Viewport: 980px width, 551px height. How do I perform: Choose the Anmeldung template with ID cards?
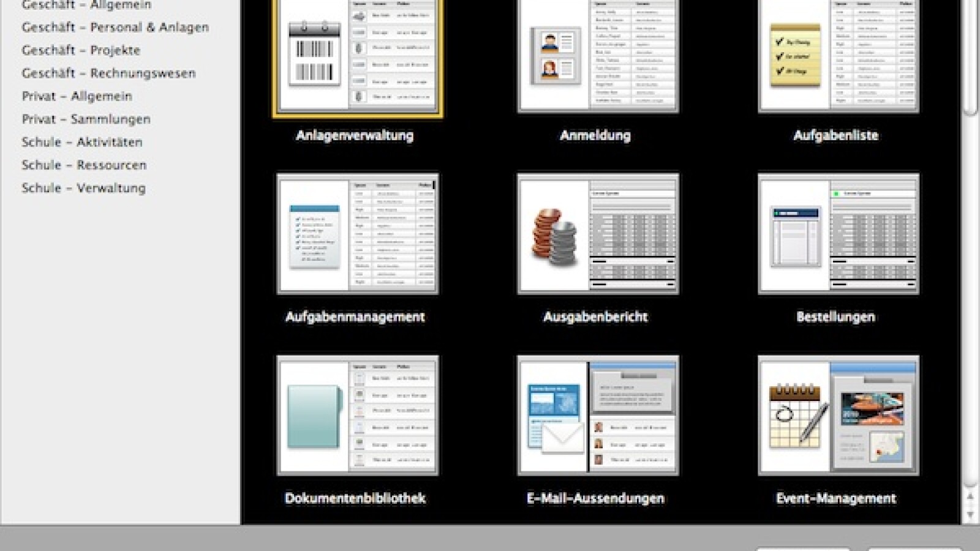(x=598, y=58)
